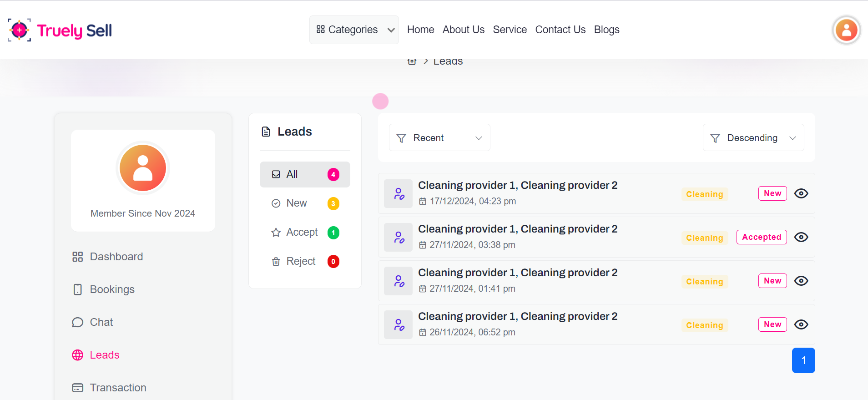
Task: Expand the Categories dropdown
Action: click(354, 30)
